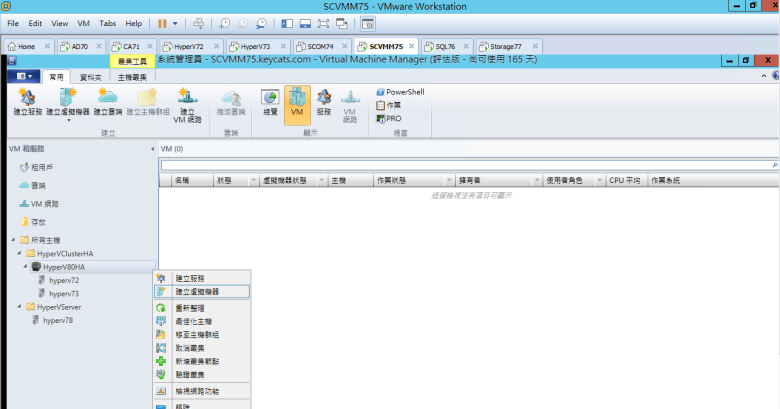Click the VMware pause button in toolbar

(x=163, y=22)
